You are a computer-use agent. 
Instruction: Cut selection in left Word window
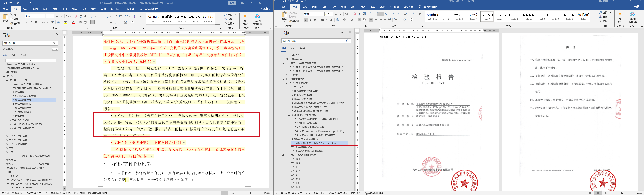tap(14, 15)
